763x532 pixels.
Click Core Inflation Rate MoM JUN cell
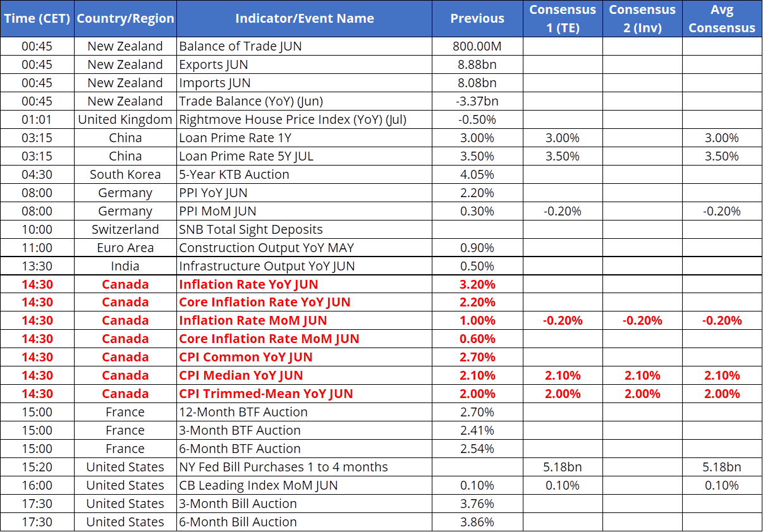tap(305, 339)
